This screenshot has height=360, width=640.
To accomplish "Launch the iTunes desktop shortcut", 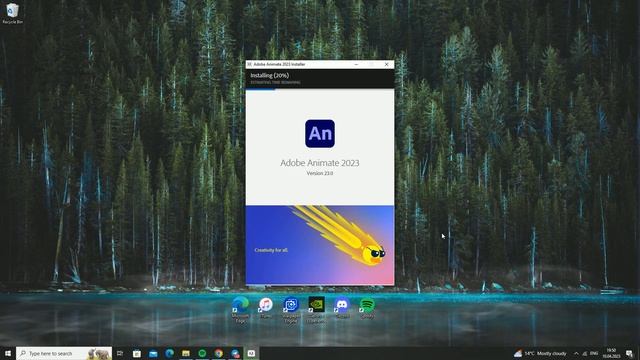I will (x=266, y=308).
